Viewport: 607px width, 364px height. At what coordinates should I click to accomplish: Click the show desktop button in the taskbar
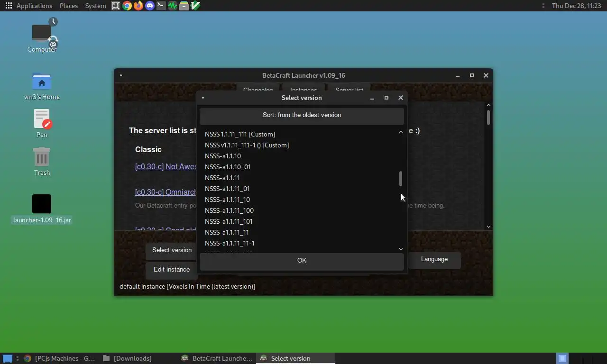[x=7, y=358]
